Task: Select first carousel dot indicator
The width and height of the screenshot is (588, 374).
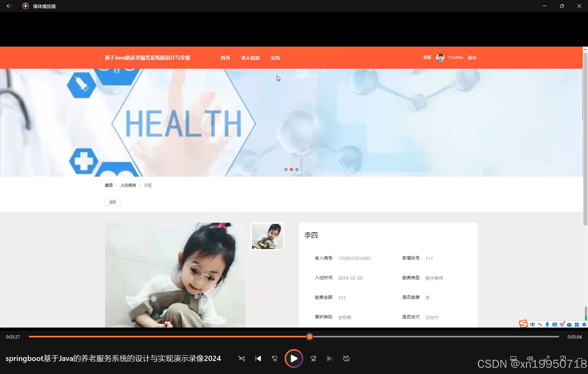Action: point(286,169)
